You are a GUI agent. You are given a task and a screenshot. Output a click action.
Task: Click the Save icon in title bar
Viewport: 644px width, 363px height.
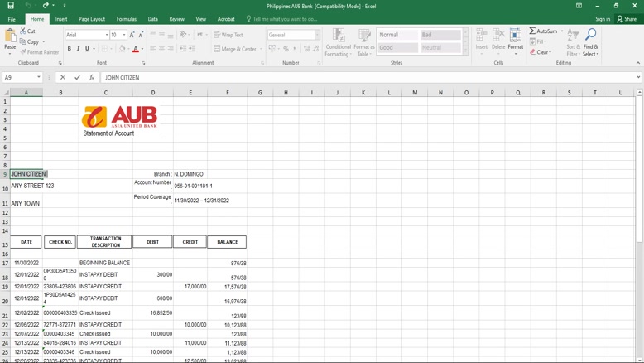(11, 6)
